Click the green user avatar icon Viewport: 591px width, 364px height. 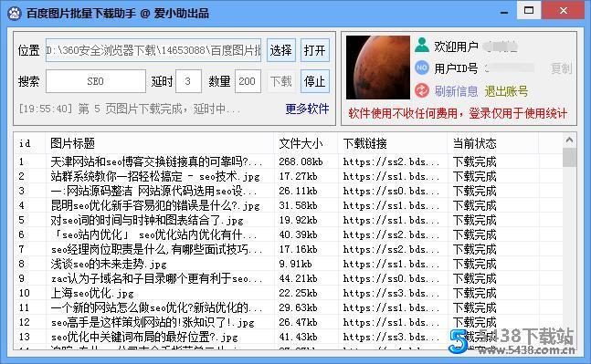click(422, 46)
